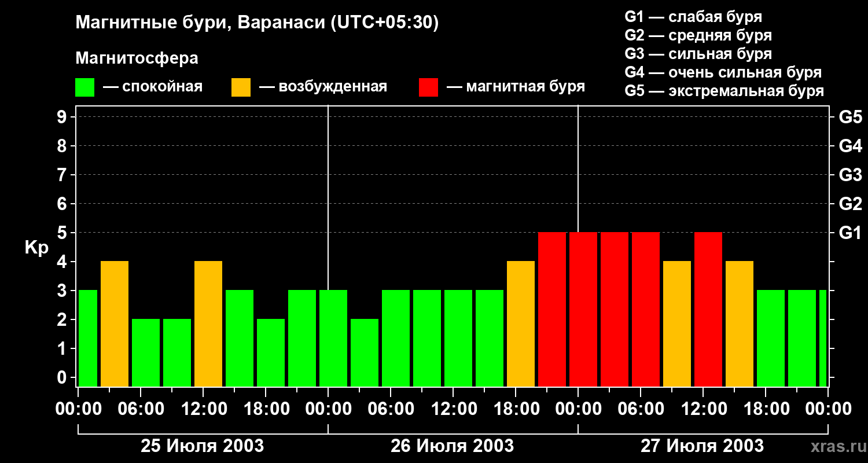868x463 pixels.
Task: Select the red Kp 5 bar at 06:00–09:00 on 27 Июля
Action: pyautogui.click(x=646, y=310)
